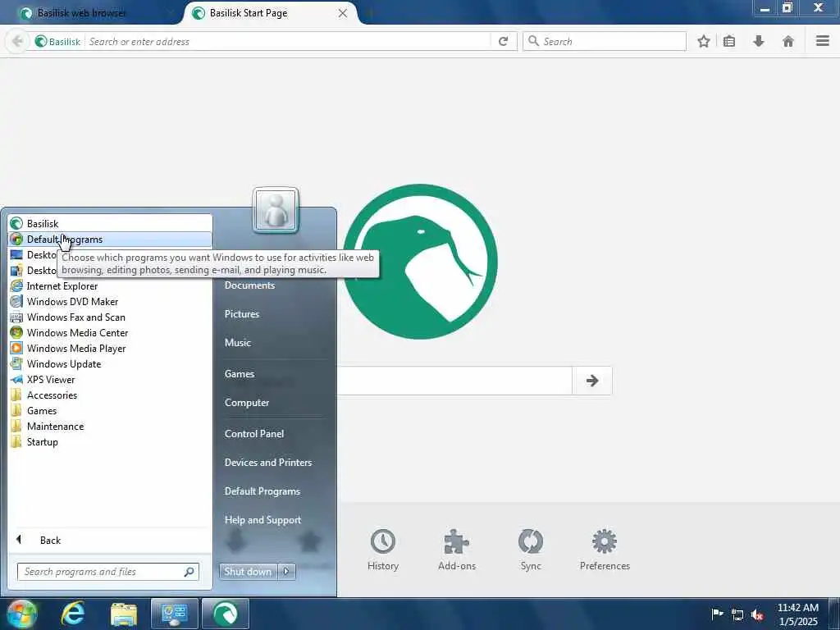
Task: Open the green icon beside Windows Media Center
Action: [x=16, y=333]
